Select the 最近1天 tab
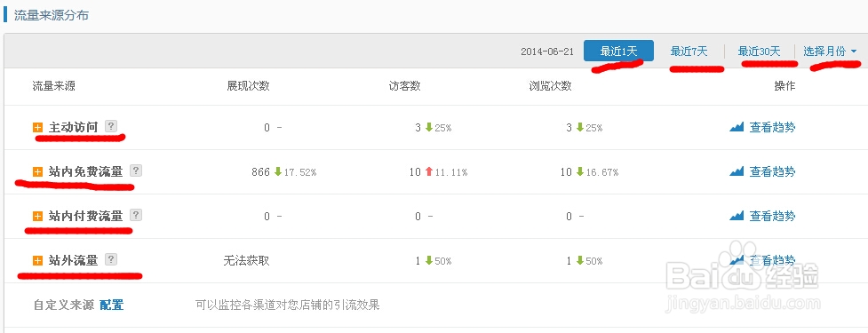868x333 pixels. [618, 51]
